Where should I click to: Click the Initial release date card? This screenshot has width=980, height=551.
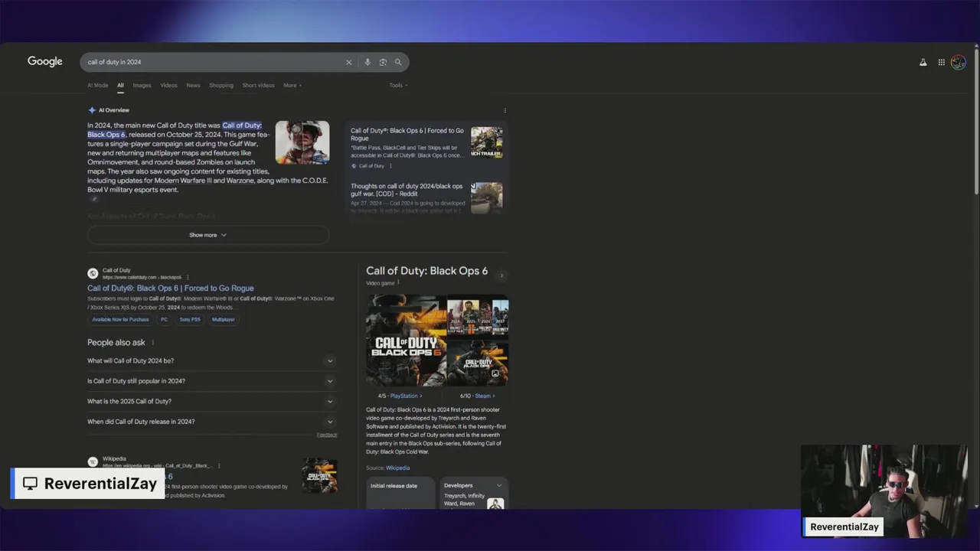[399, 494]
